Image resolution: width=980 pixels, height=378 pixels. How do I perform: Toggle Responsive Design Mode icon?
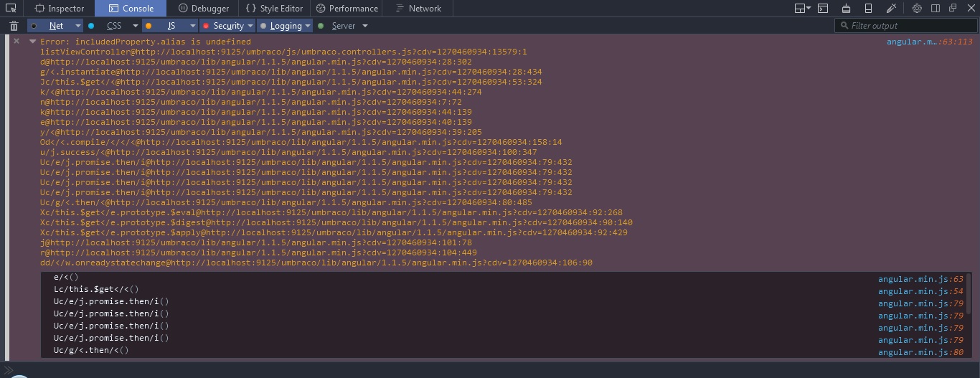[868, 9]
